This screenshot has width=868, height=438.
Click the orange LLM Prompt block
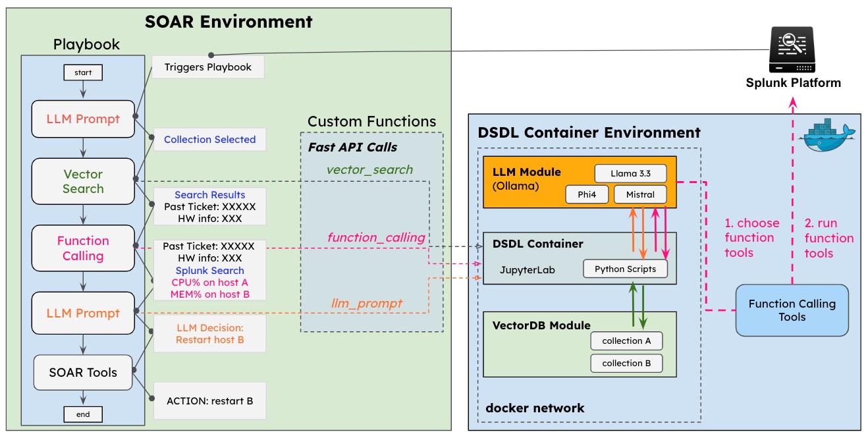tap(83, 313)
